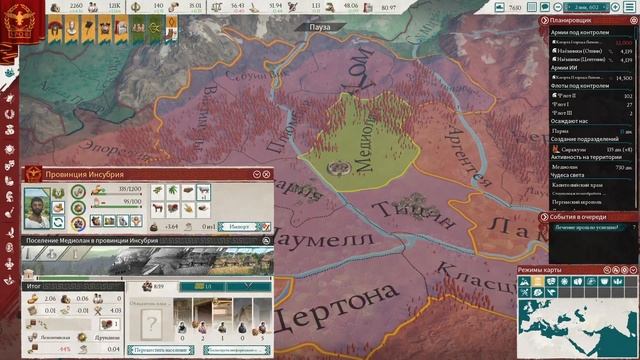
Task: Click the governor portrait in Insubria panel
Action: pyautogui.click(x=37, y=208)
